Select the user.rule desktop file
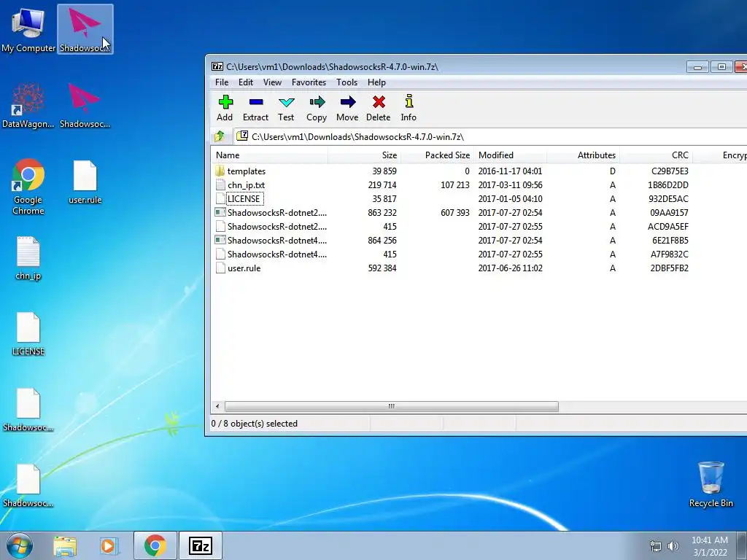This screenshot has width=747, height=560. point(85,182)
